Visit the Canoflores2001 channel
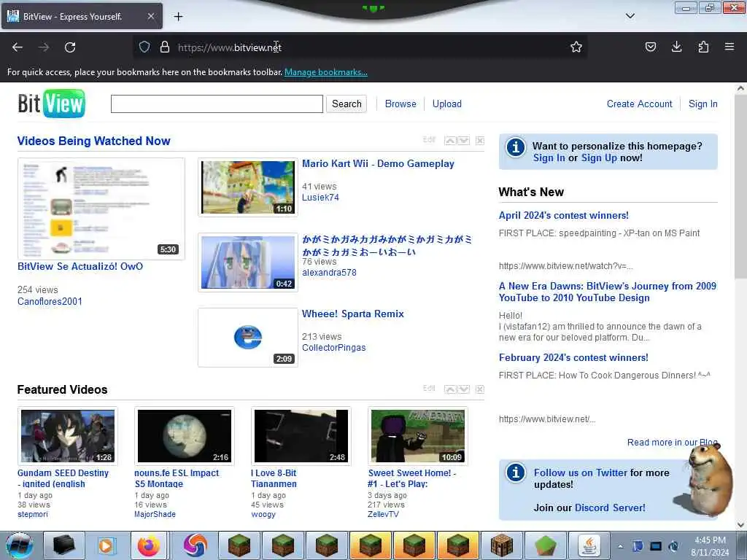This screenshot has height=560, width=747. [x=50, y=301]
